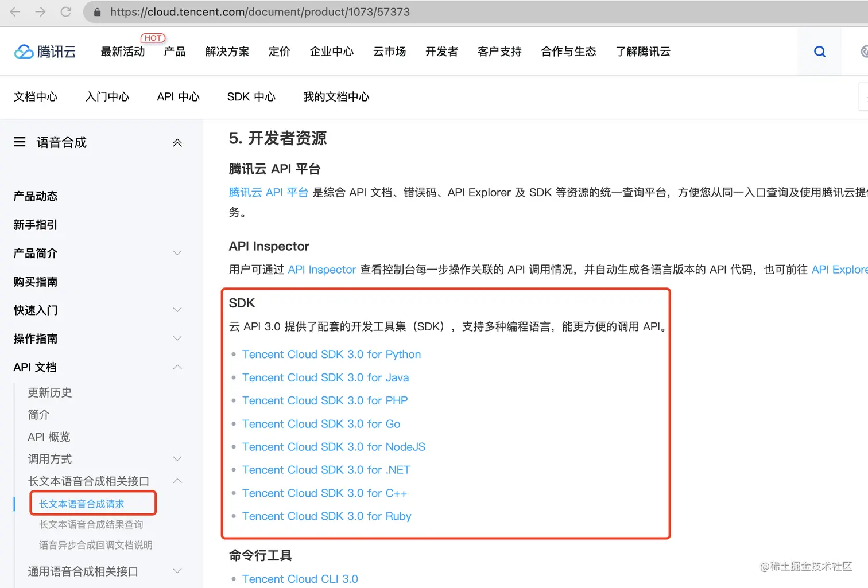The image size is (868, 588).
Task: Switch to 入门中心 tab
Action: [107, 97]
